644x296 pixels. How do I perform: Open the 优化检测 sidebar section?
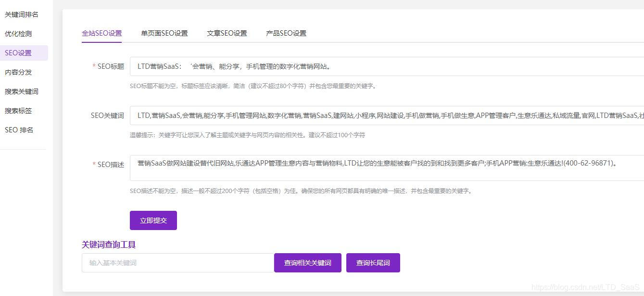click(x=18, y=33)
